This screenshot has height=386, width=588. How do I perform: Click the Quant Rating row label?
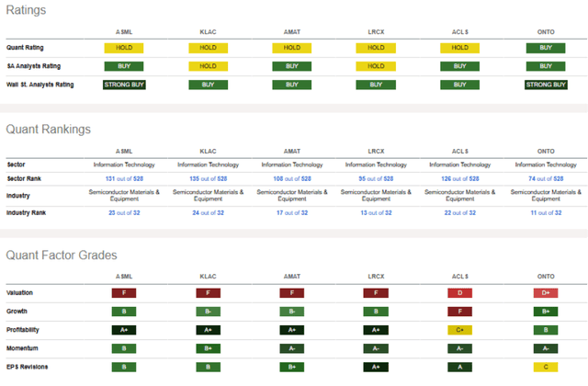25,48
